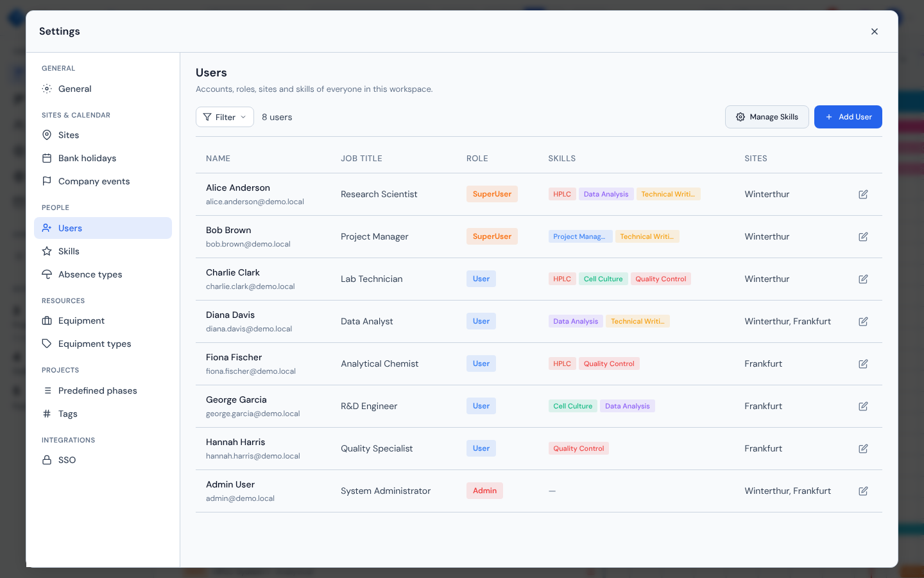Click the Manage Skills button

click(x=767, y=117)
